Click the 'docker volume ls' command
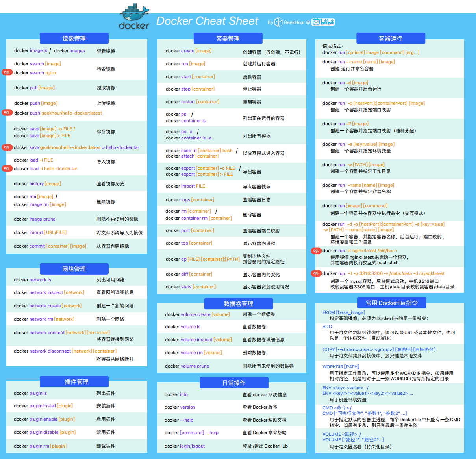 [183, 327]
